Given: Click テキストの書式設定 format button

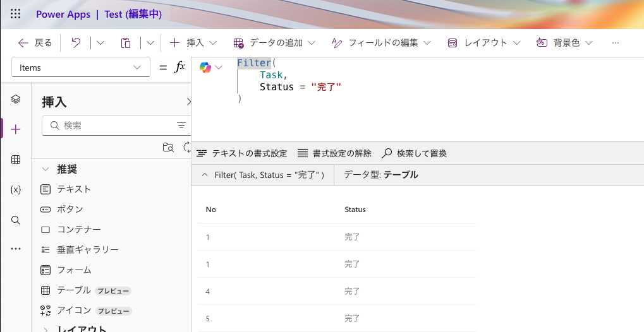Looking at the screenshot, I should click(242, 153).
